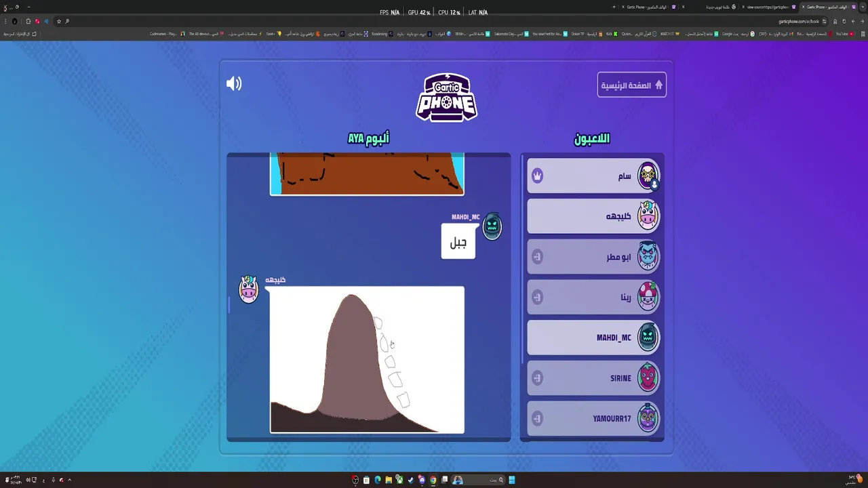Viewport: 868px width, 488px height.
Task: Click the crown icon on سام row
Action: [x=537, y=176]
